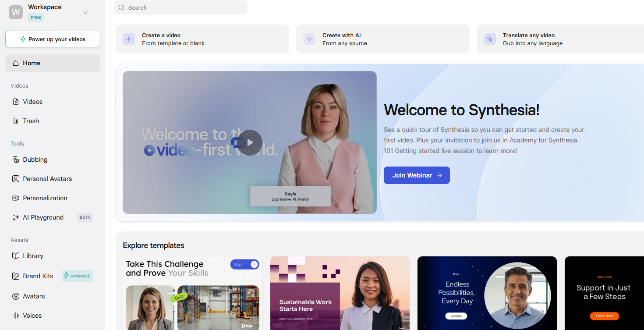Click the Translate any video icon
Image resolution: width=644 pixels, height=330 pixels.
490,39
